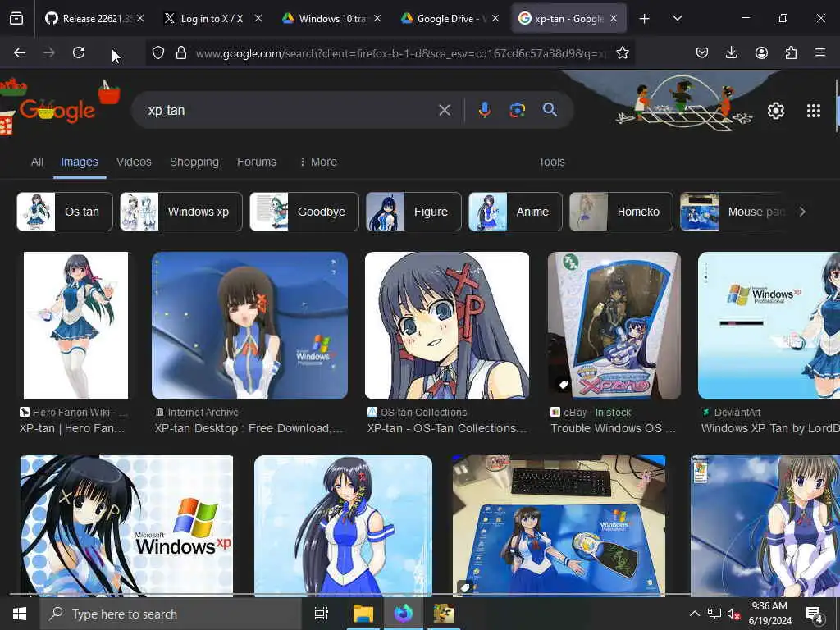Viewport: 840px width, 630px height.
Task: Filter images by Figure chip
Action: pos(413,212)
